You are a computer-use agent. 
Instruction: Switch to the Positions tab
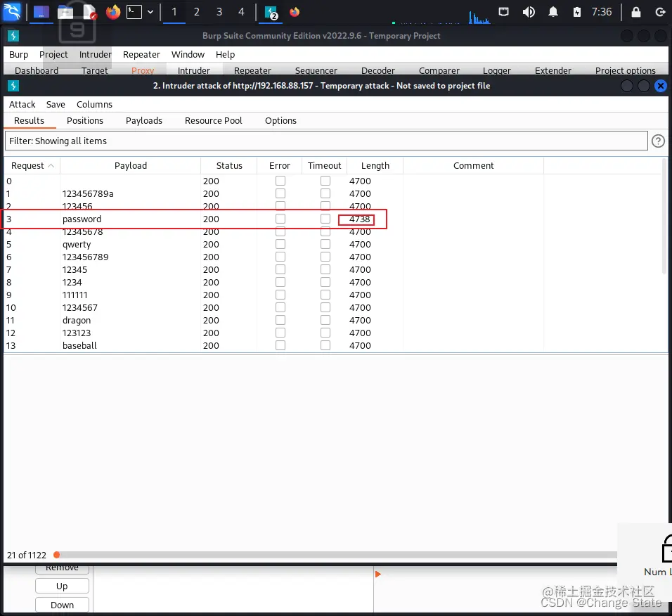coord(85,120)
